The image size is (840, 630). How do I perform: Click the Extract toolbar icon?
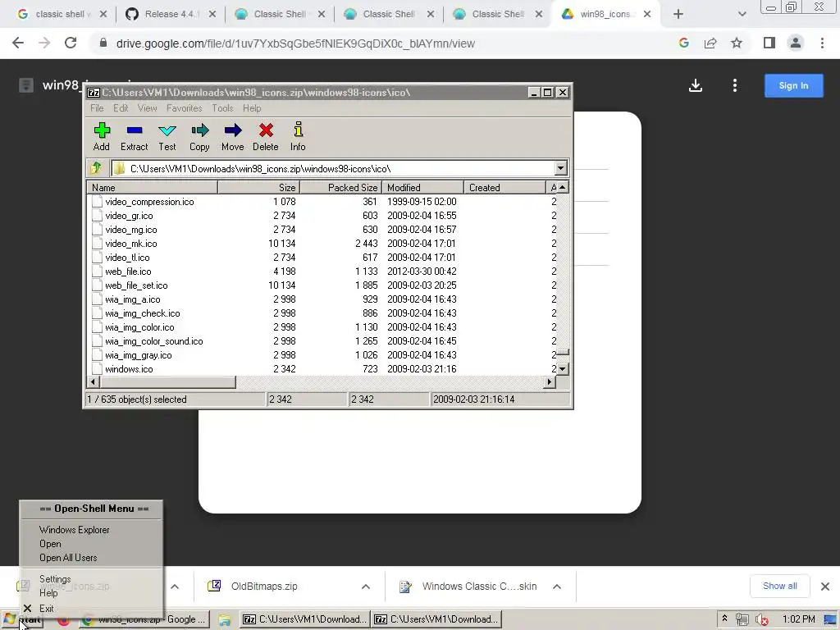[x=134, y=137]
